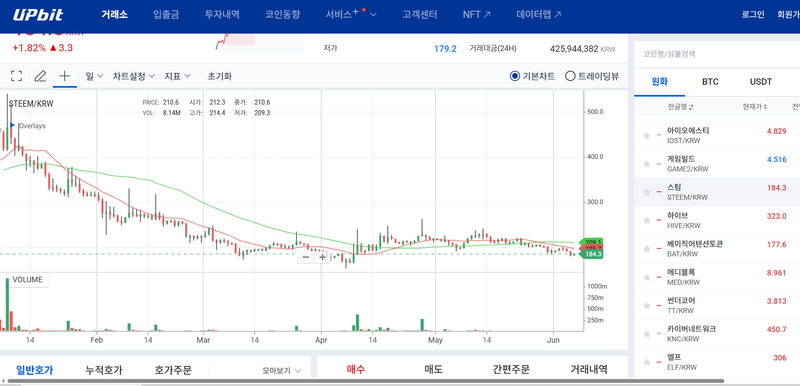
Task: Click the chart zoom in plus button
Action: coord(322,257)
